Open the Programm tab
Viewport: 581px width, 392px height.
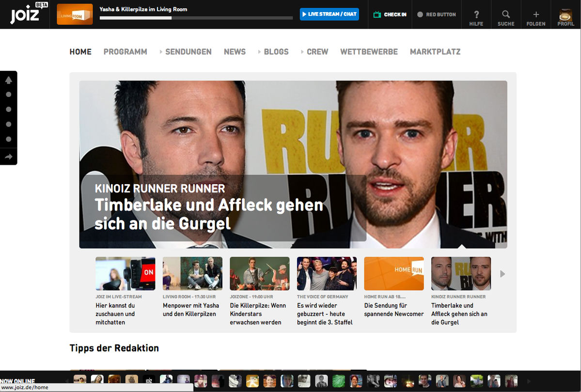(x=125, y=52)
